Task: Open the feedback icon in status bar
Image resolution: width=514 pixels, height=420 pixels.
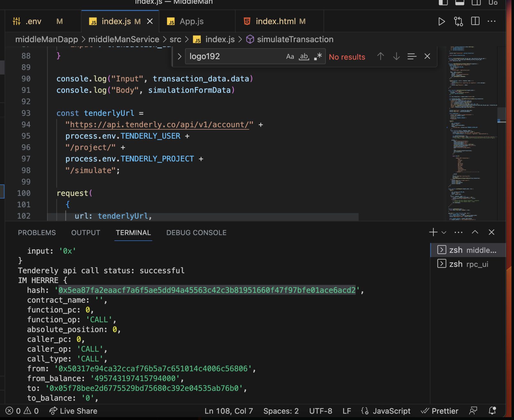Action: (x=473, y=411)
